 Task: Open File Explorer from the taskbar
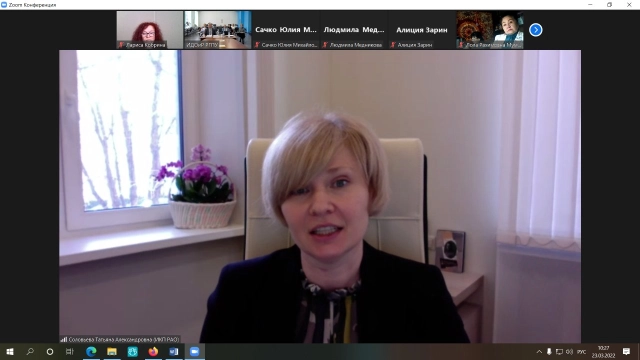[x=112, y=351]
